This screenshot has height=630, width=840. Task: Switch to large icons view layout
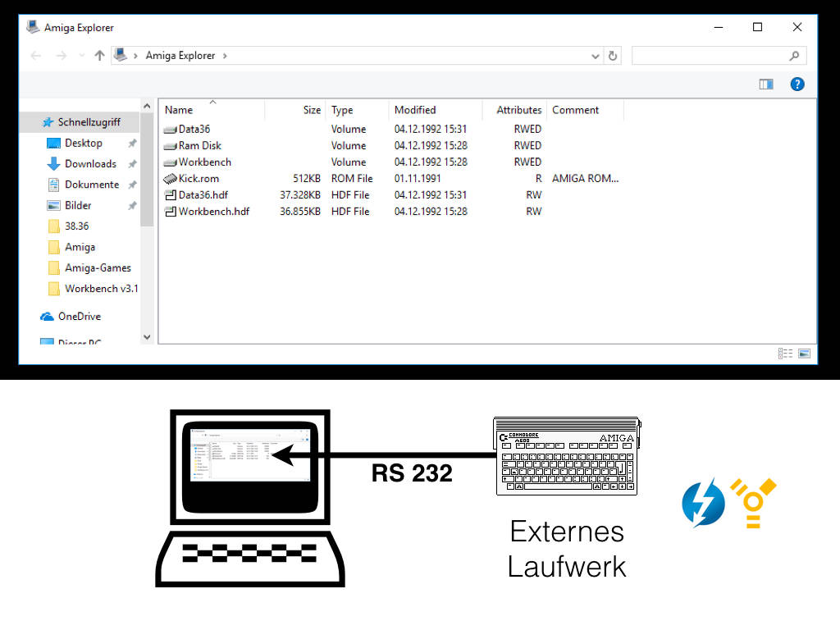pyautogui.click(x=804, y=354)
